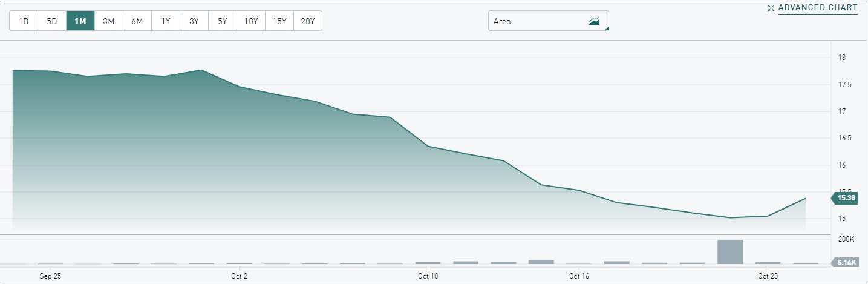868x284 pixels.
Task: Click the 16.5 price axis label
Action: 844,138
